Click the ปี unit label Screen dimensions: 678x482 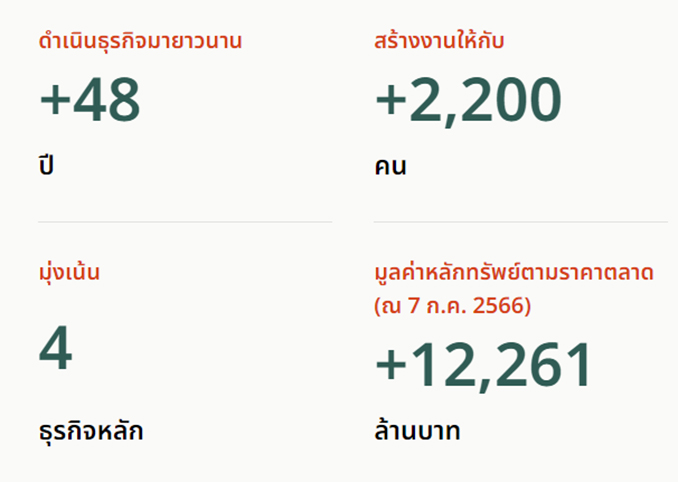[46, 165]
